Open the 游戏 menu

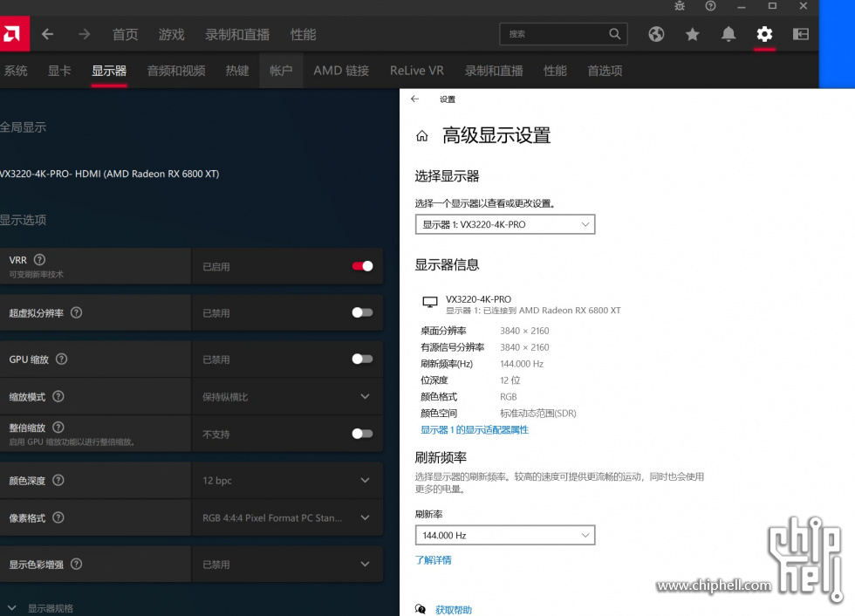(171, 34)
